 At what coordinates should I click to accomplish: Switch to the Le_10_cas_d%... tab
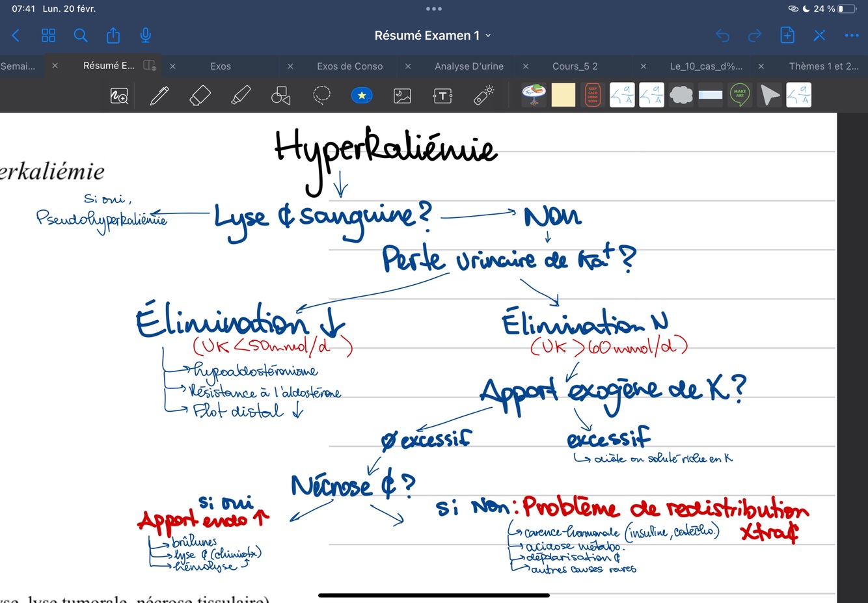click(x=706, y=66)
